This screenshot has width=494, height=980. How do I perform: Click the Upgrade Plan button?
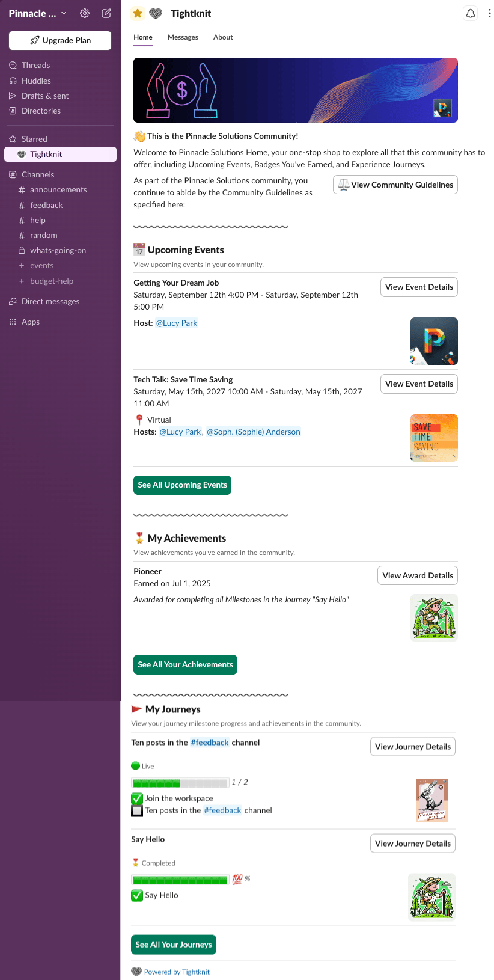pos(60,40)
